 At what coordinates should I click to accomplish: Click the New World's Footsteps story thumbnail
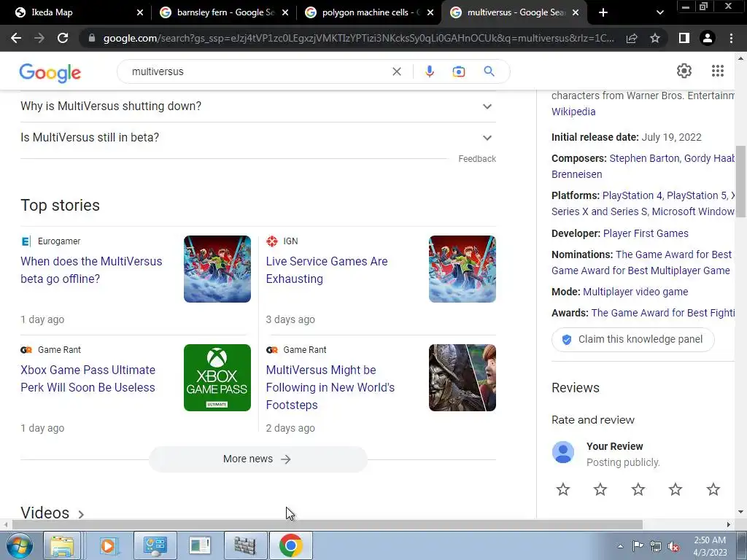pyautogui.click(x=462, y=378)
